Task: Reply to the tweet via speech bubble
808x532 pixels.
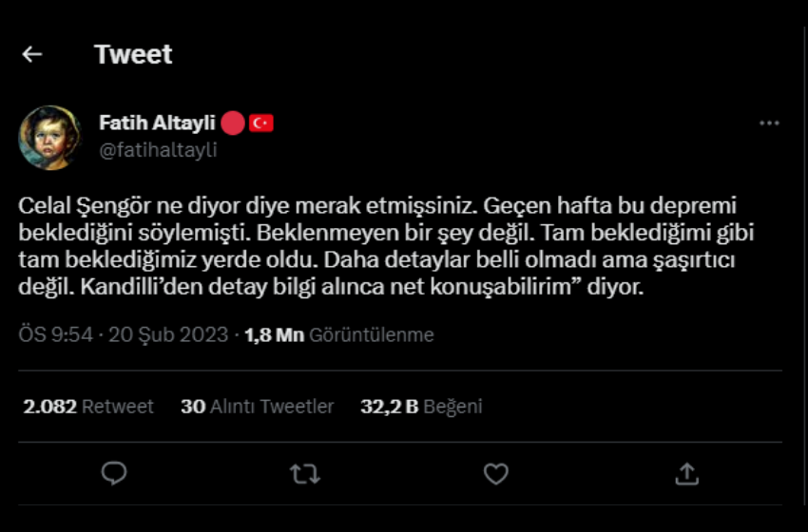Action: [114, 473]
